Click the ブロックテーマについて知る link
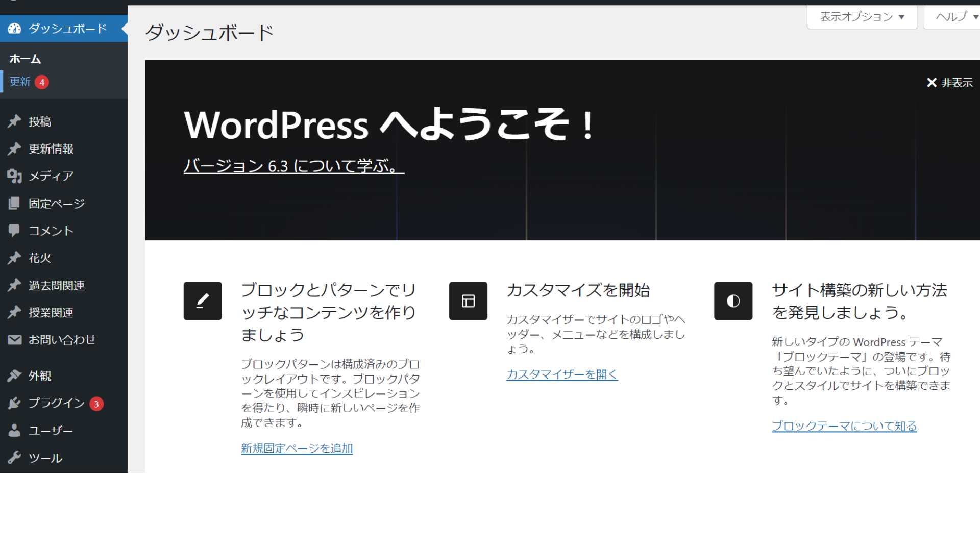980x551 pixels. (844, 426)
